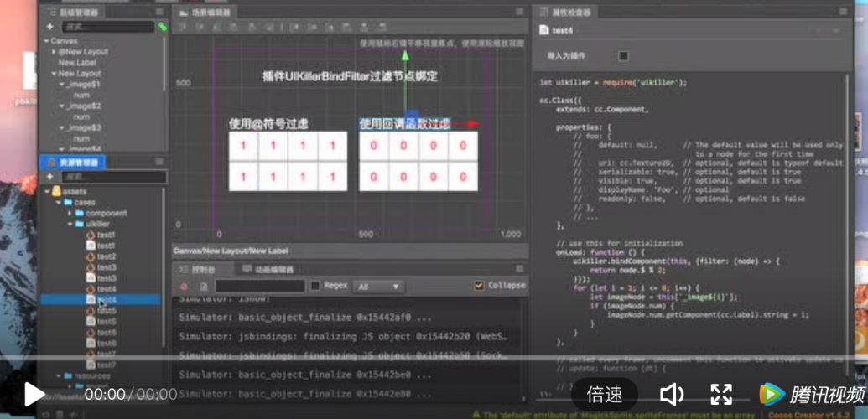Click the test4 script icon in inspector header
The width and height of the screenshot is (868, 419).
pyautogui.click(x=543, y=30)
